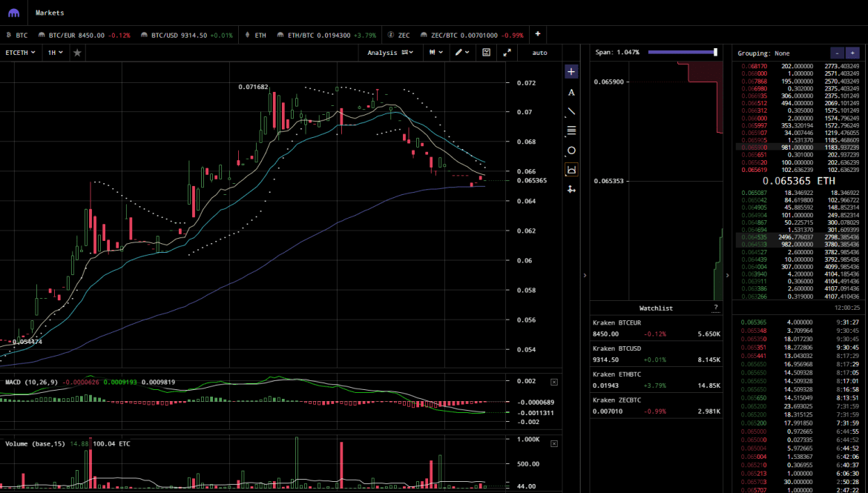Select the text annotation tool
Image resolution: width=868 pixels, height=493 pixels.
click(571, 92)
